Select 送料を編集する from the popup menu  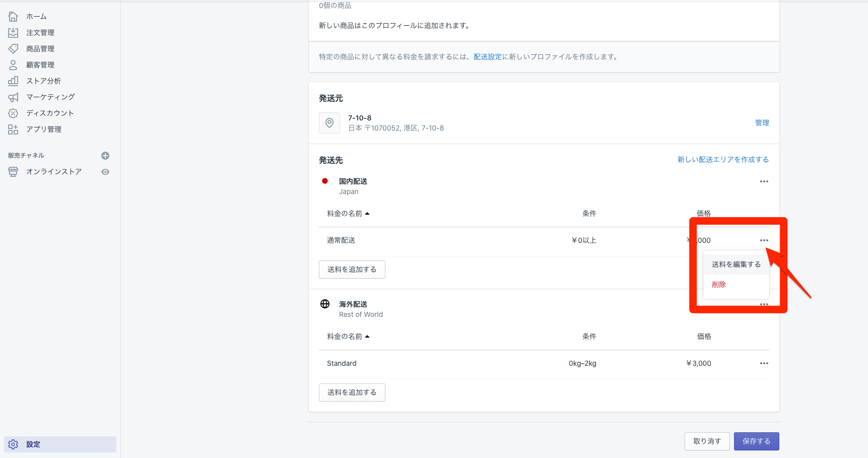click(x=736, y=265)
